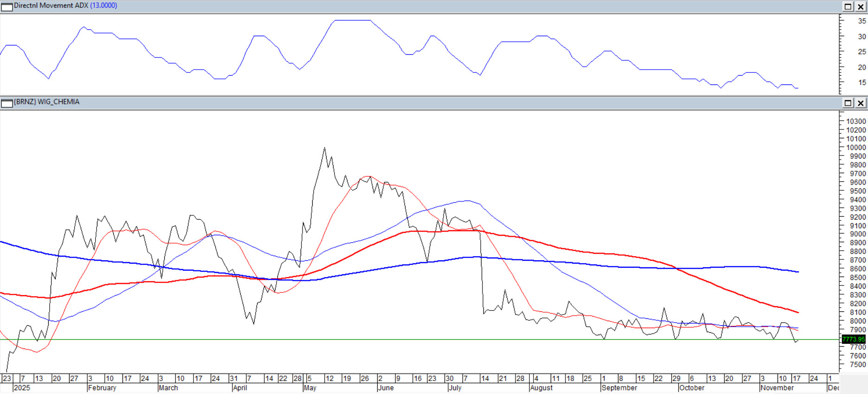
Task: Choose the September label on date axis
Action: [619, 388]
